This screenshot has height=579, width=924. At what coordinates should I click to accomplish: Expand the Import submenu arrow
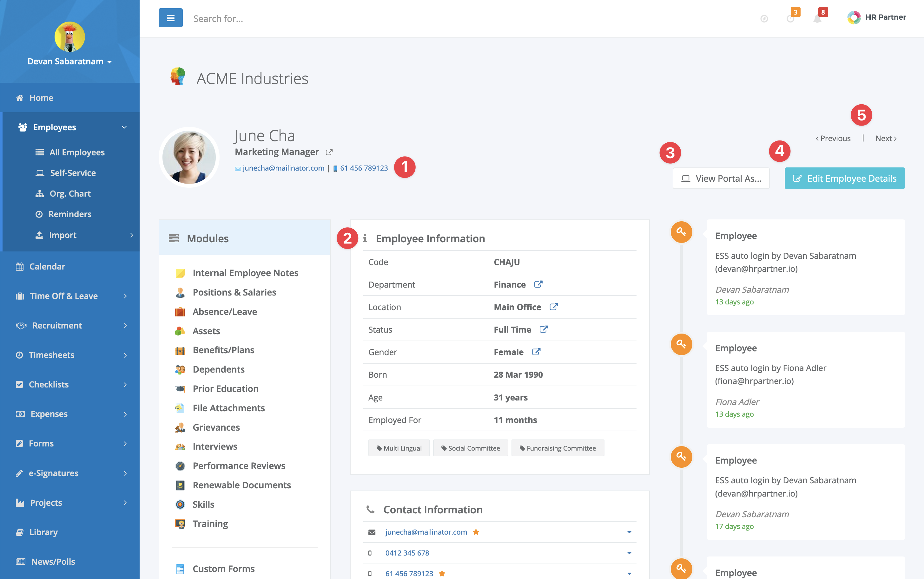131,235
